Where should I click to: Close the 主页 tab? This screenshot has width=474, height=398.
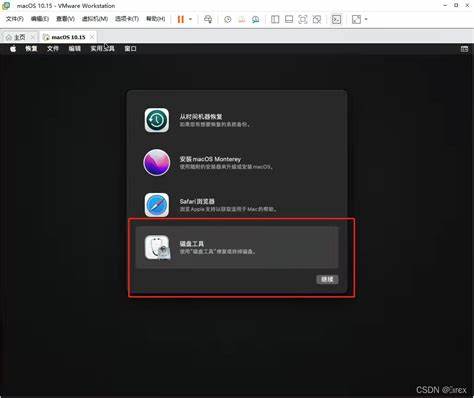(33, 37)
